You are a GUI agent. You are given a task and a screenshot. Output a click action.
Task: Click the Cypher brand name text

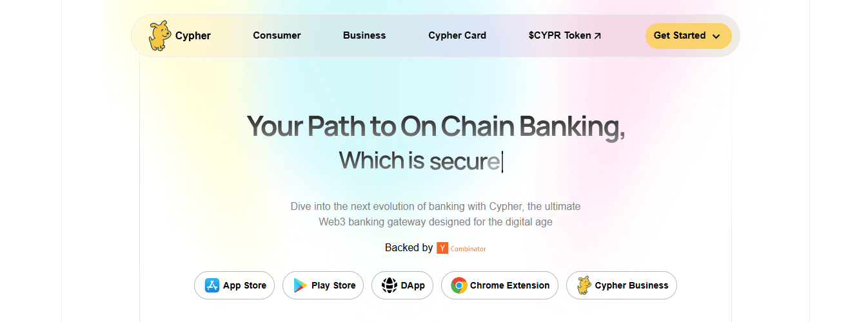(193, 35)
